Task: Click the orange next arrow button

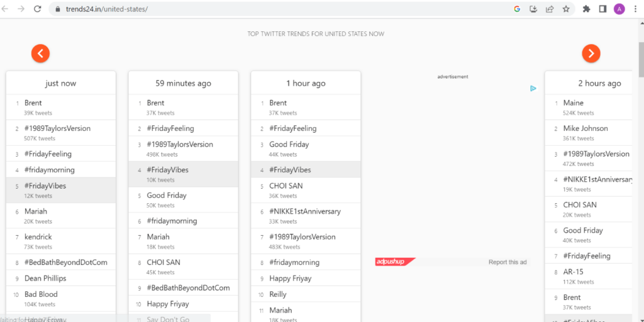Action: 591,53
